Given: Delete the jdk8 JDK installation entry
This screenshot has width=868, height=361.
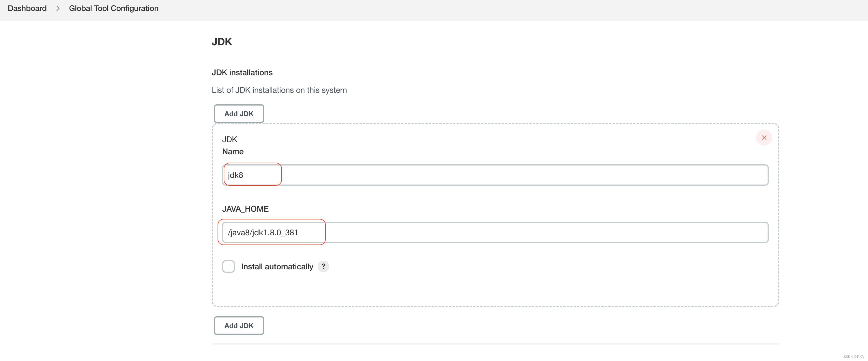Looking at the screenshot, I should point(764,138).
